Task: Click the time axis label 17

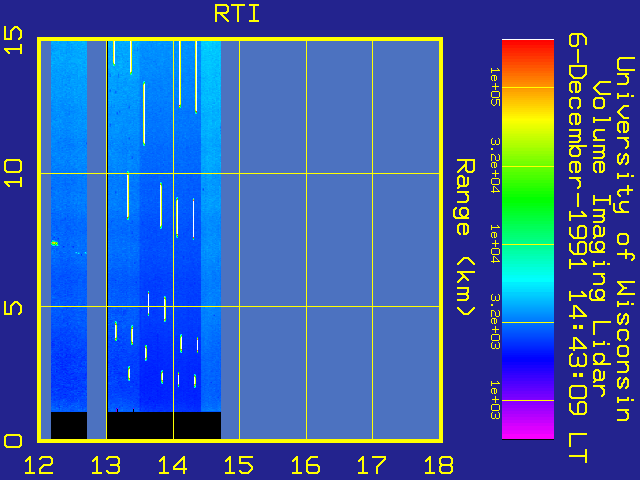Action: pos(372,465)
